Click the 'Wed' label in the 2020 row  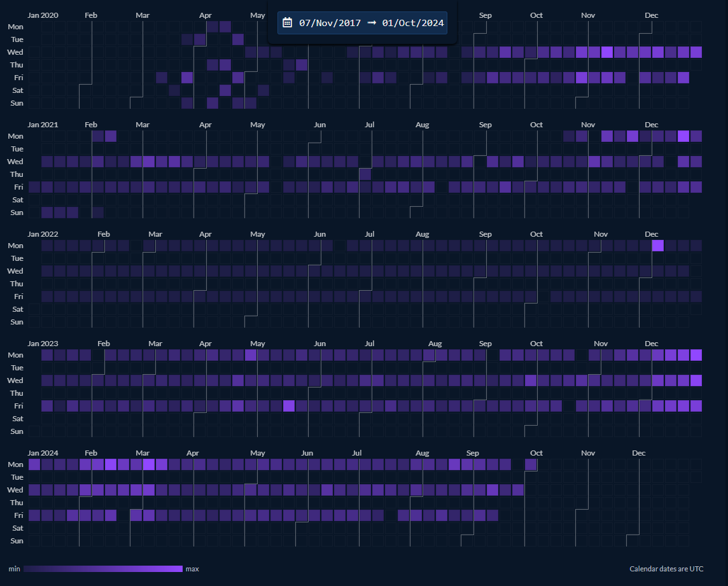[x=15, y=52]
